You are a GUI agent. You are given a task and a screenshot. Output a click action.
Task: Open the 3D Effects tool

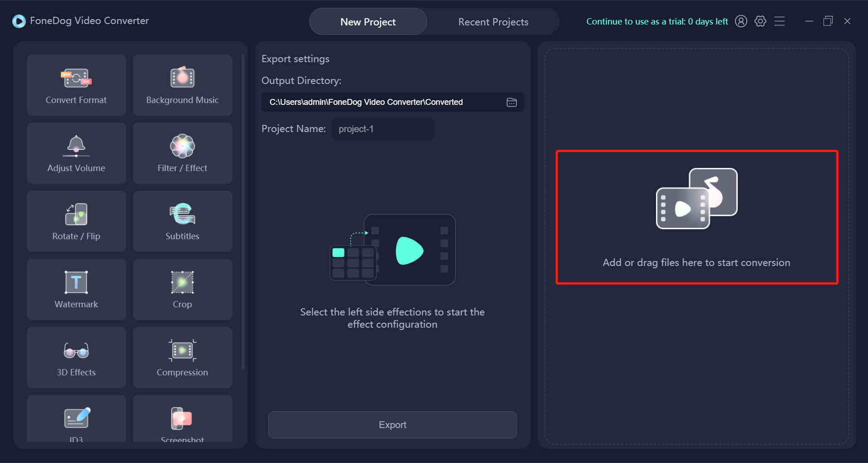tap(76, 357)
